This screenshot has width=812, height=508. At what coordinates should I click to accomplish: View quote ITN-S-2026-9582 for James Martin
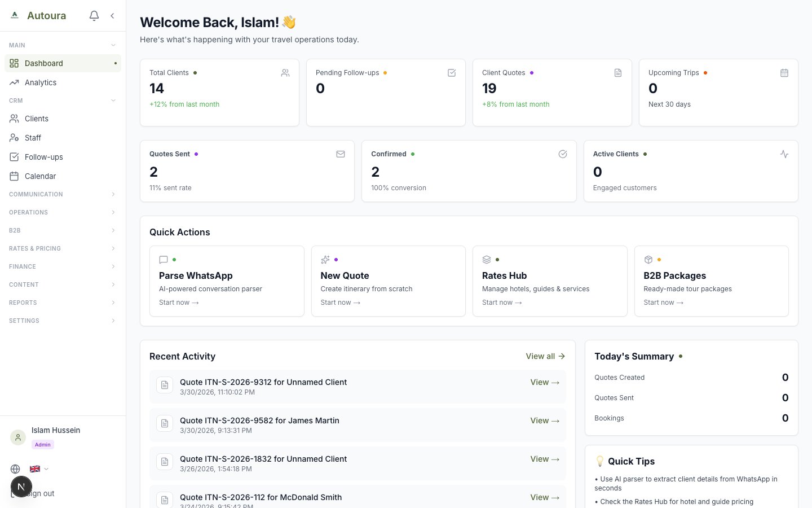(x=545, y=421)
